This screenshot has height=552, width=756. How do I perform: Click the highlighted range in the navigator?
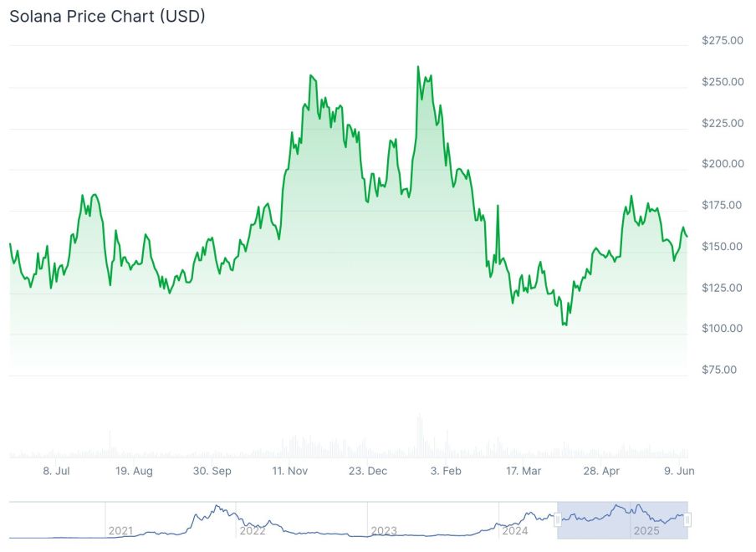coord(622,520)
